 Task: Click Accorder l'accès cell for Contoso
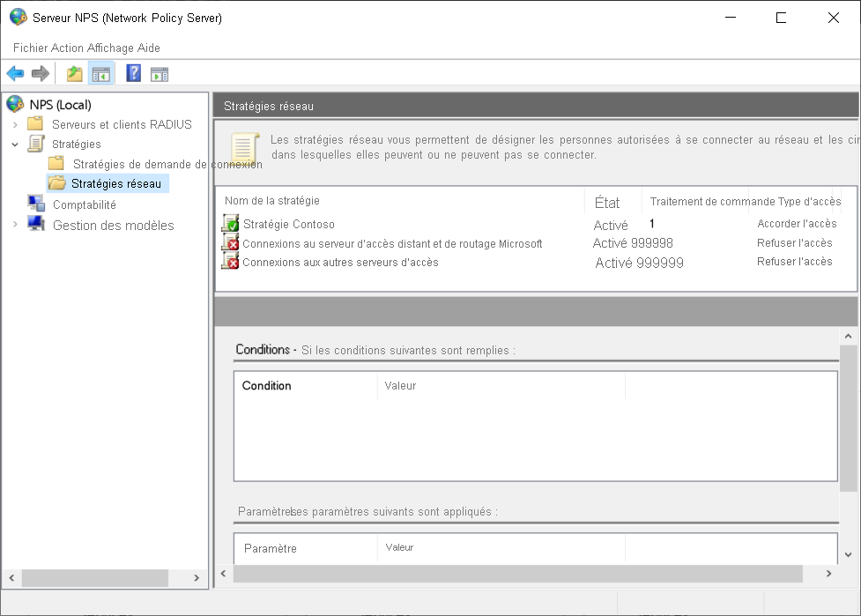coord(797,224)
